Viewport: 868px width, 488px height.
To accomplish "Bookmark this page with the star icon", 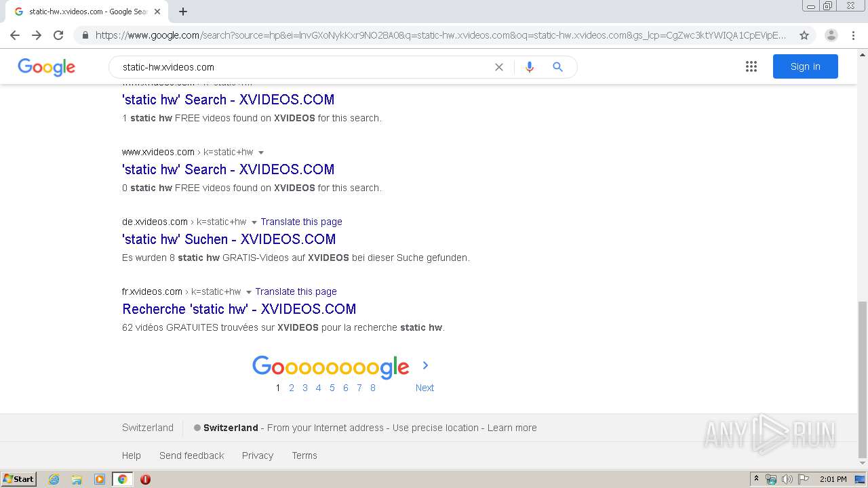I will (x=804, y=35).
